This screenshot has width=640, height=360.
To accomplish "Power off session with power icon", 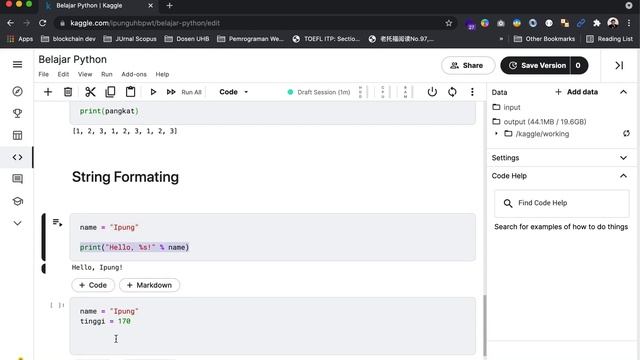I will 432,92.
